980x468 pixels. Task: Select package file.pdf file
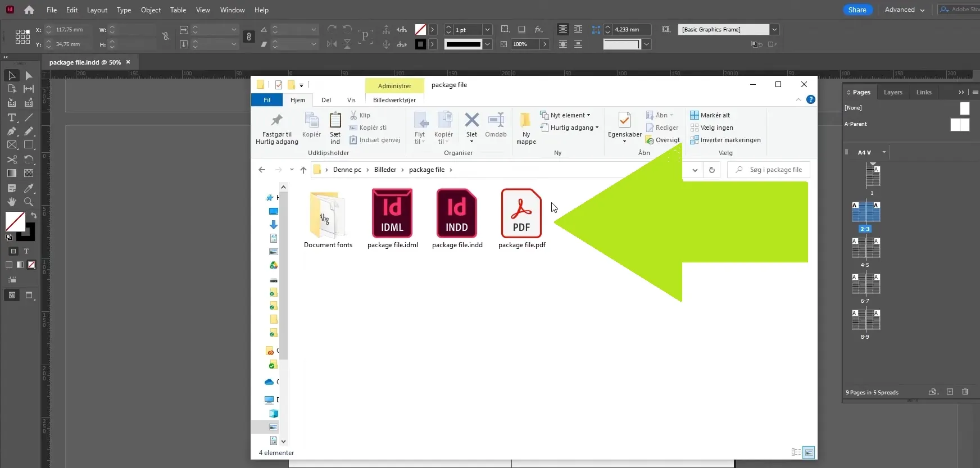(x=521, y=219)
